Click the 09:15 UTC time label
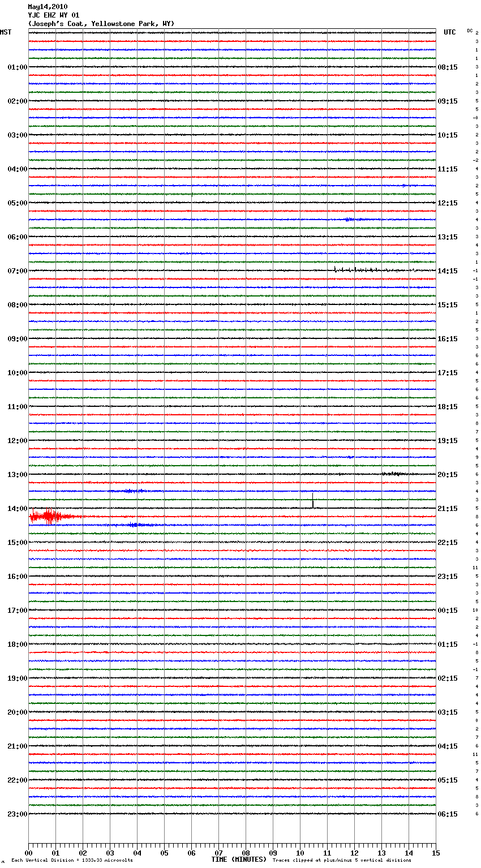The height and width of the screenshot is (868, 481). coord(448,101)
